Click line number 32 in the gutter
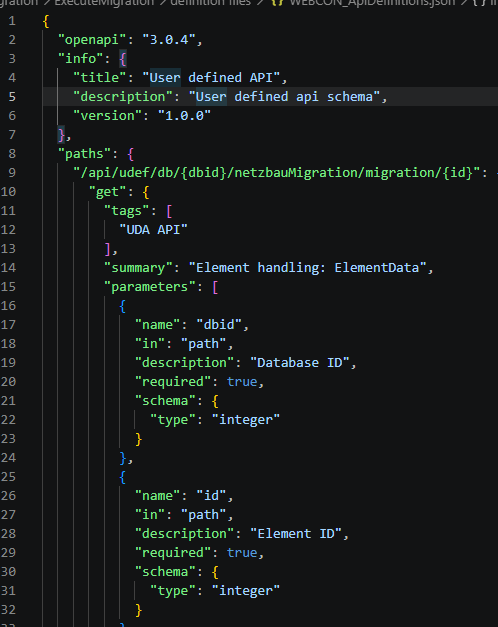 (8, 609)
